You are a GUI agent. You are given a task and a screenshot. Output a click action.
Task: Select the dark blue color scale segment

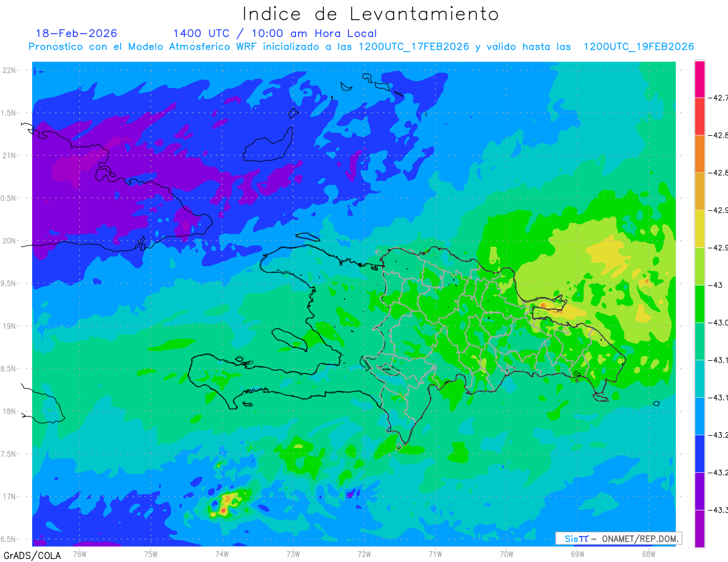tap(699, 453)
